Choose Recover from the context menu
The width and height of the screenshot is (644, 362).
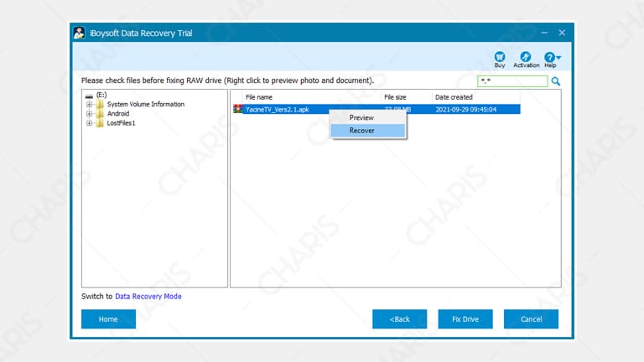[361, 131]
